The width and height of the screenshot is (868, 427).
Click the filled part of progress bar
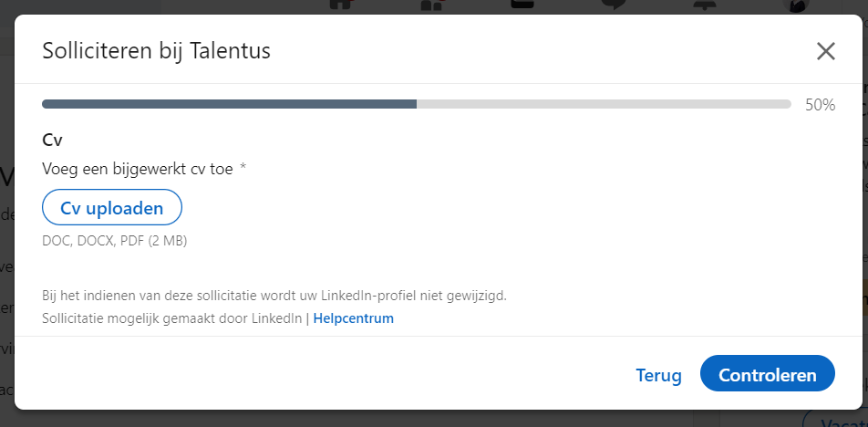click(x=229, y=104)
